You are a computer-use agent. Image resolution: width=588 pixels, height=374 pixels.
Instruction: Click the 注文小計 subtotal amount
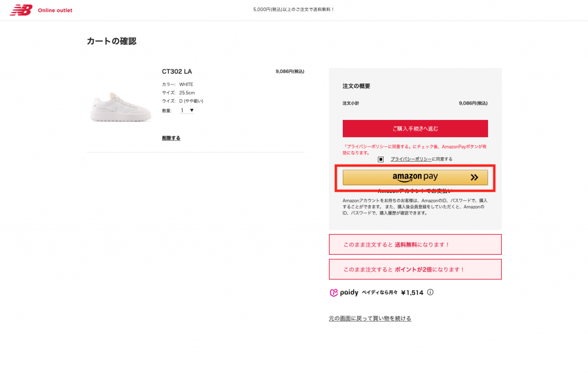pyautogui.click(x=473, y=103)
